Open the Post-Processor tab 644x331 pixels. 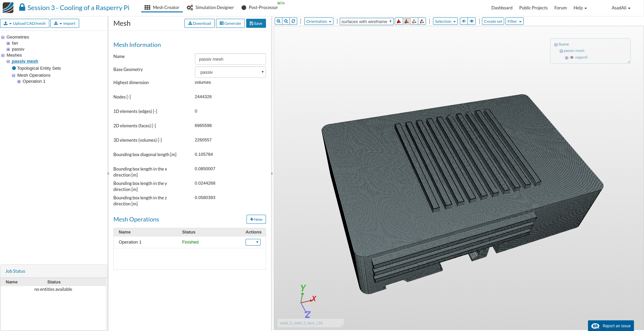(x=259, y=8)
